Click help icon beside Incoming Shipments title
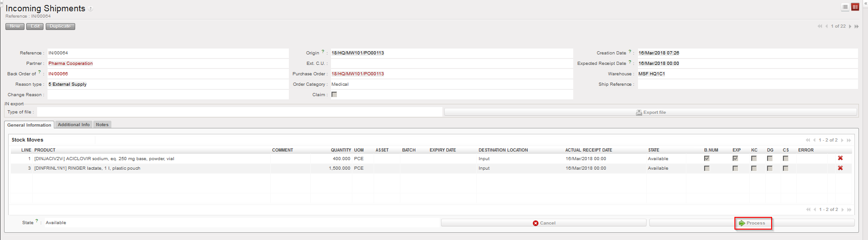Image resolution: width=868 pixels, height=240 pixels. pos(91,9)
